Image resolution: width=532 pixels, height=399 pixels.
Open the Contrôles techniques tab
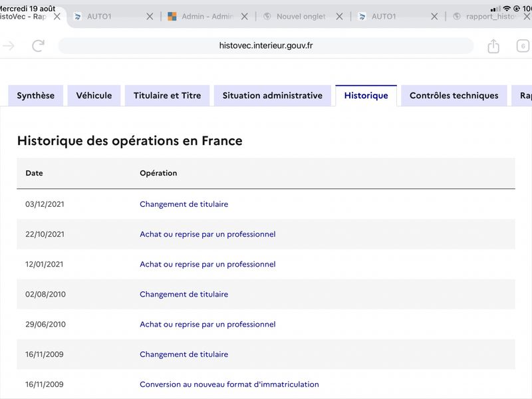[x=454, y=95]
